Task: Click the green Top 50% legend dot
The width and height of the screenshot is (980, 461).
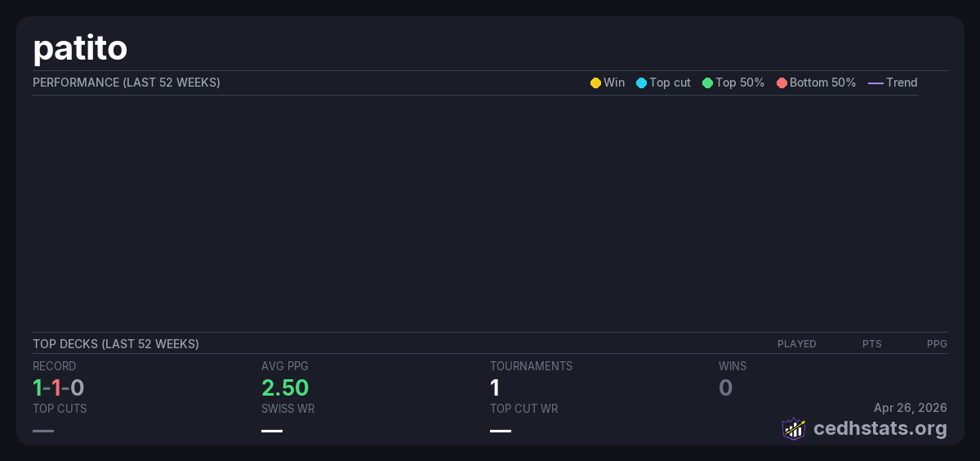Action: (707, 83)
